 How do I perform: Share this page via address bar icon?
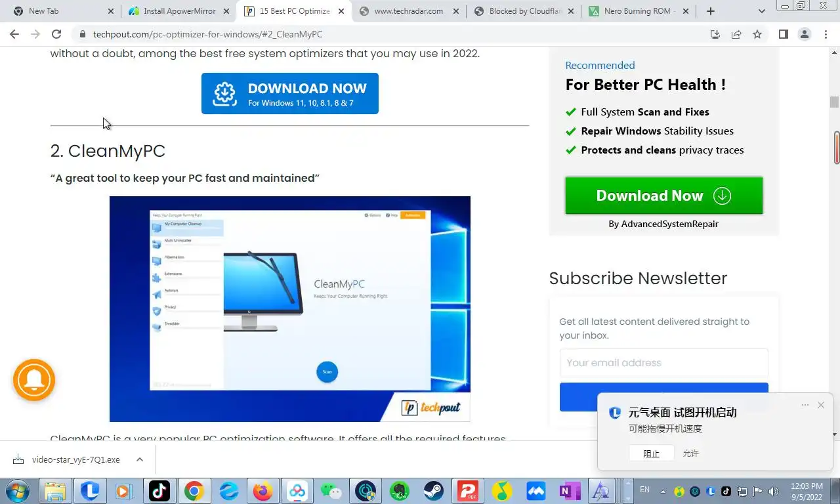coord(736,34)
